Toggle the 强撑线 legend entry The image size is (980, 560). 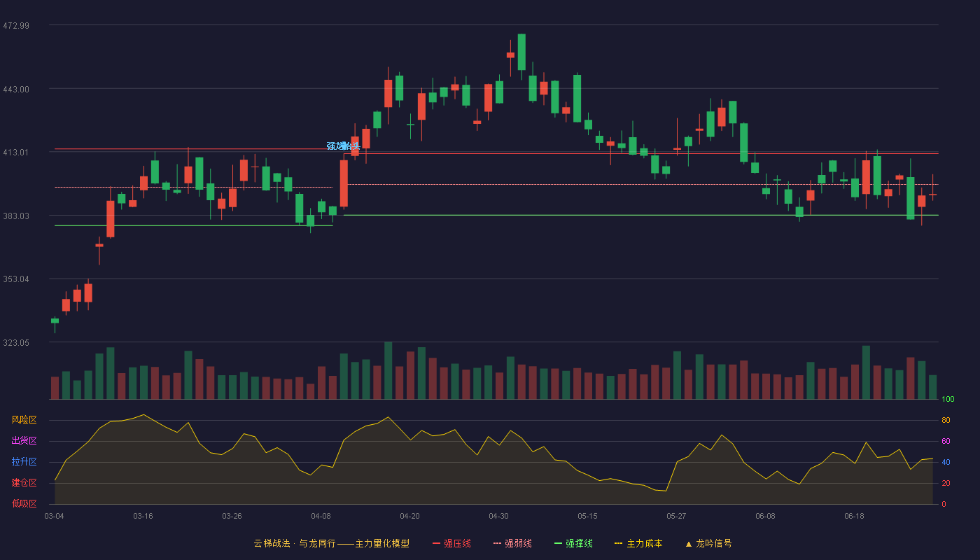pos(573,543)
